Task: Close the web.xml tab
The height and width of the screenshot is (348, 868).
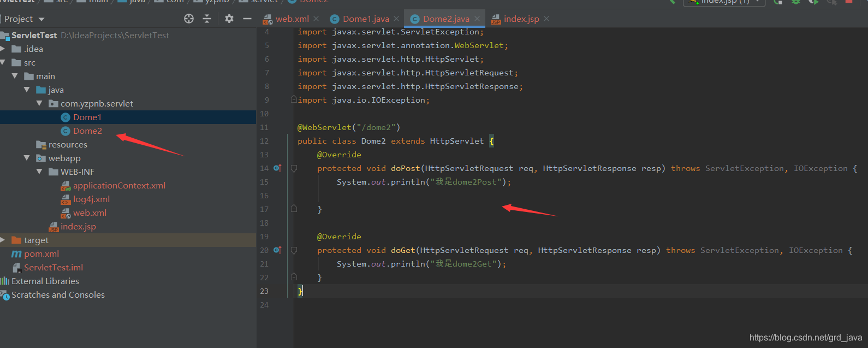Action: tap(316, 19)
